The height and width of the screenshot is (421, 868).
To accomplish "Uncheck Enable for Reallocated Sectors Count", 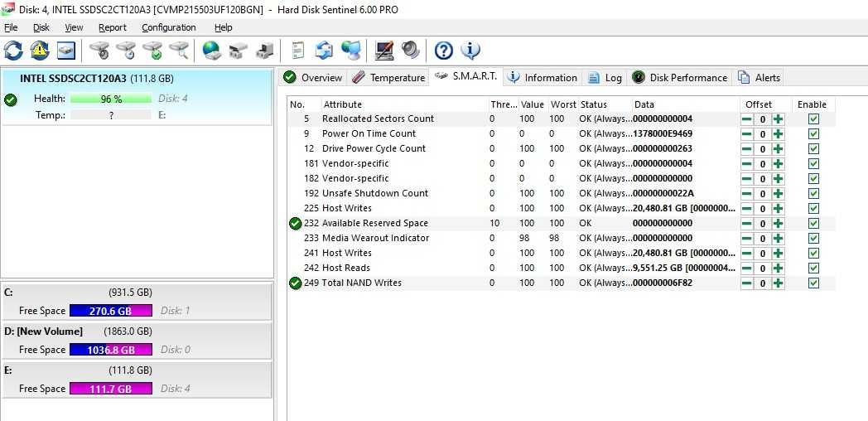I will 813,119.
